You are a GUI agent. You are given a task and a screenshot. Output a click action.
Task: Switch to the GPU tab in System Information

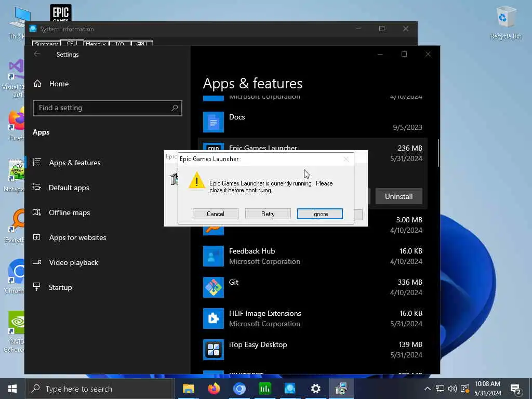[x=141, y=44]
